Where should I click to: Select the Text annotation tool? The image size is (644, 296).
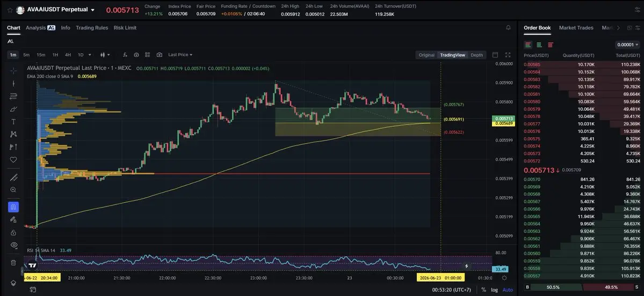pyautogui.click(x=13, y=122)
